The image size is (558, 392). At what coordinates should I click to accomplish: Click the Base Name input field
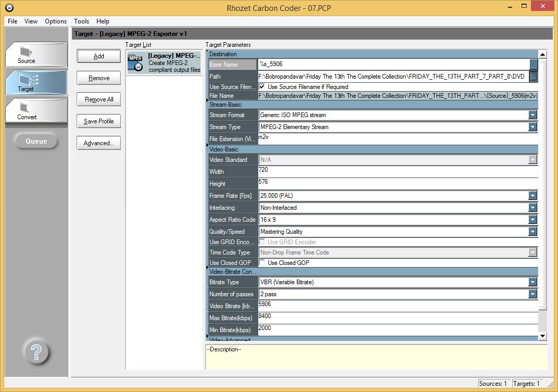pos(393,65)
